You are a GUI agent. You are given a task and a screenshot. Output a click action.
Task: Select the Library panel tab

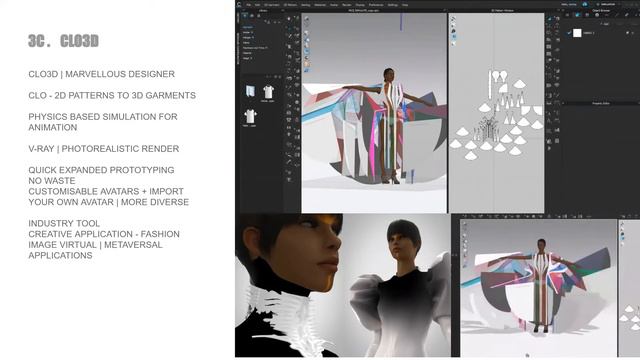pos(264,11)
